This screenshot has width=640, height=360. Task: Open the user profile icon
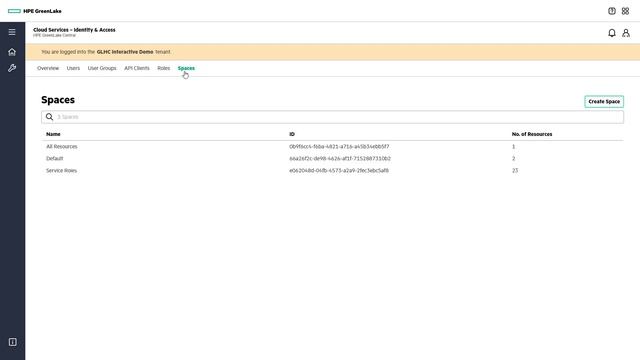[626, 33]
